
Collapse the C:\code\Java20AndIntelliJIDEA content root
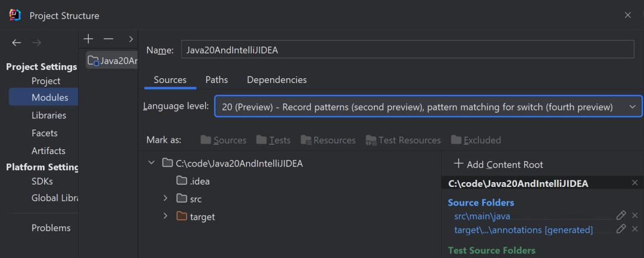pyautogui.click(x=151, y=163)
